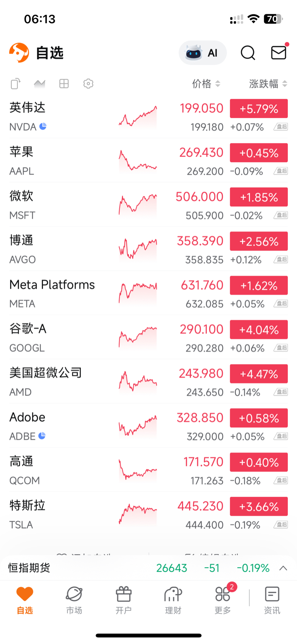The image size is (297, 644).
Task: Toggle NVDA change badge showing +5.79%
Action: 259,108
